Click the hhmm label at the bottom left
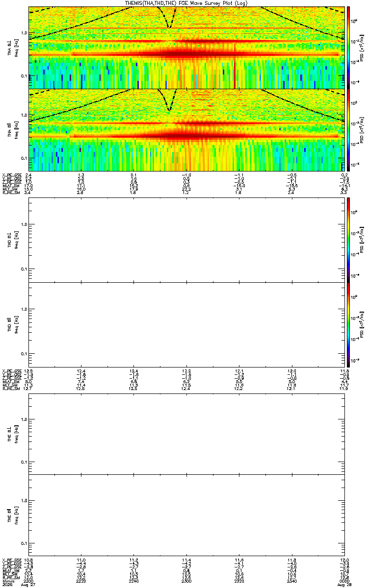This screenshot has width=368, height=588. [x=7, y=580]
